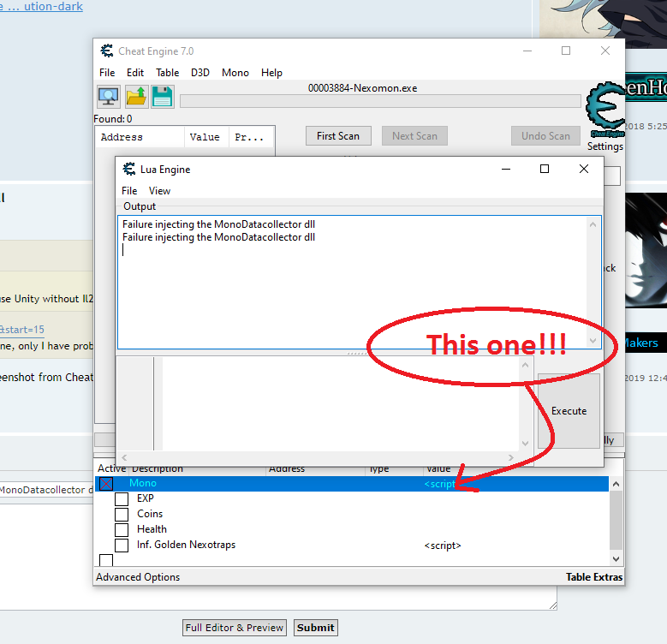The image size is (667, 644).
Task: Select the Coins entry description
Action: coord(150,514)
